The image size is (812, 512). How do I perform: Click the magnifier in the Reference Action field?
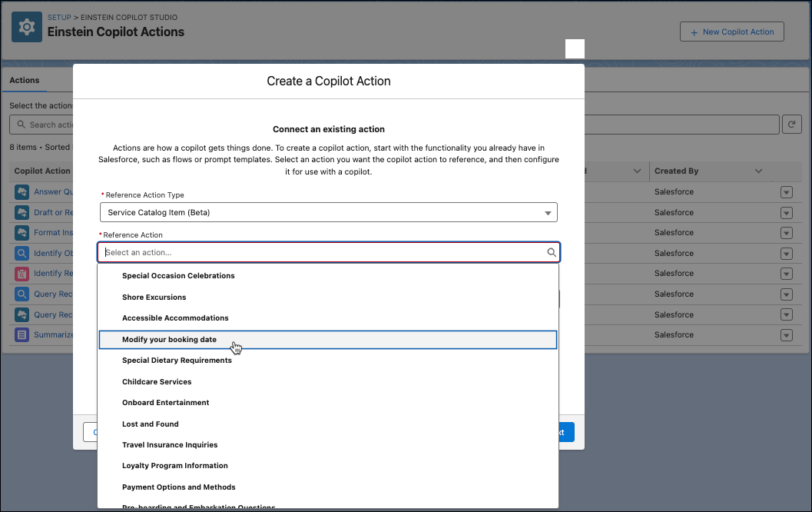click(x=552, y=252)
